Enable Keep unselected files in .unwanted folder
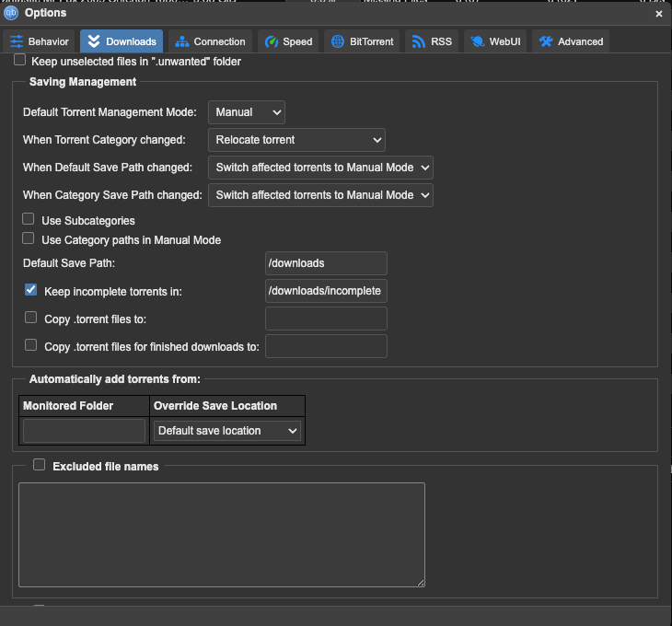 [x=19, y=60]
